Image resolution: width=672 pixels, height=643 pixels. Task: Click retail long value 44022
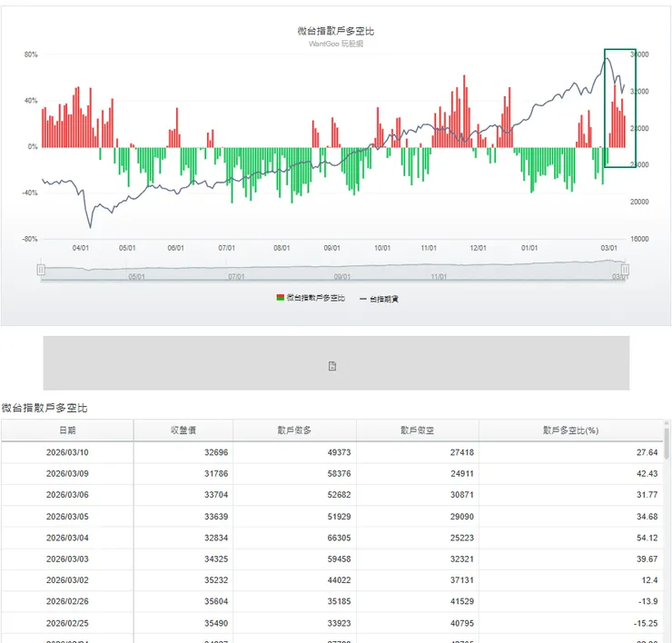point(339,580)
